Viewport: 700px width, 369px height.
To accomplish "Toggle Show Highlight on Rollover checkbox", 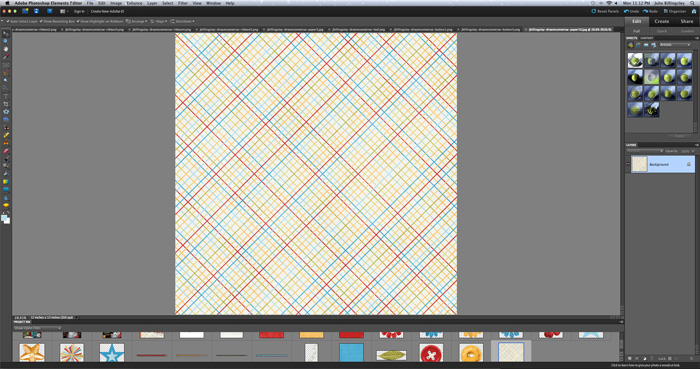I will [x=78, y=21].
